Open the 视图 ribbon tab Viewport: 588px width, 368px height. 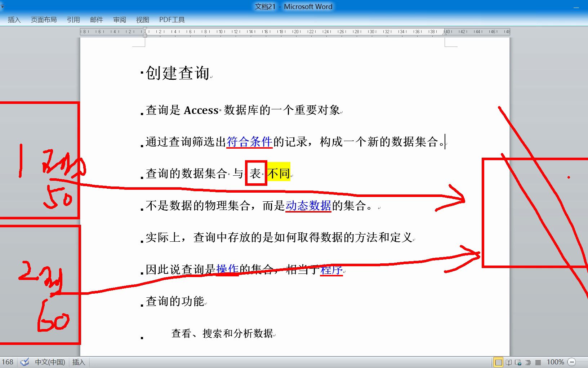pyautogui.click(x=142, y=20)
